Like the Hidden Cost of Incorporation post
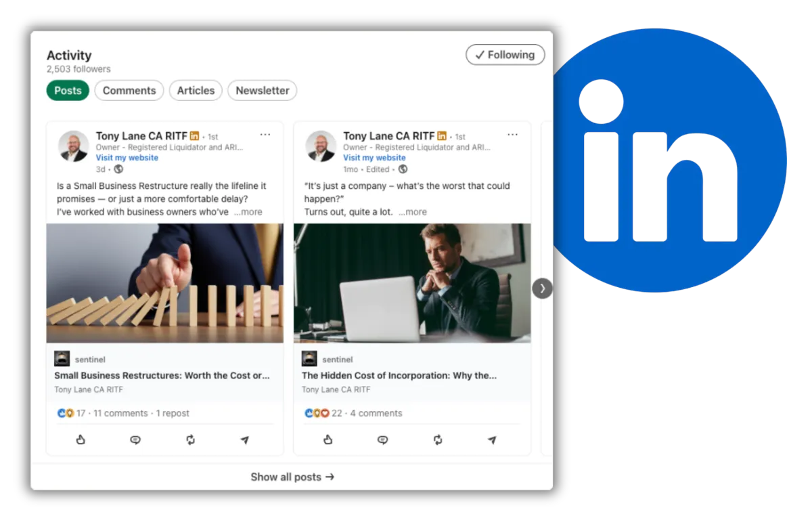 [x=328, y=440]
